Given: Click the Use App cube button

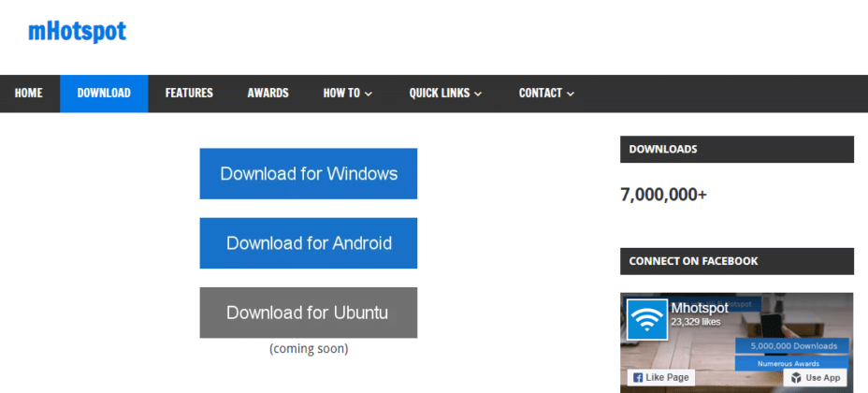Looking at the screenshot, I should pos(816,377).
